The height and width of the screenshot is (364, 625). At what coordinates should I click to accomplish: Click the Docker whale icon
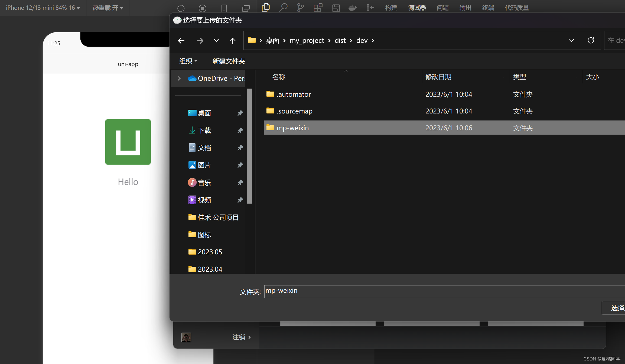(352, 8)
